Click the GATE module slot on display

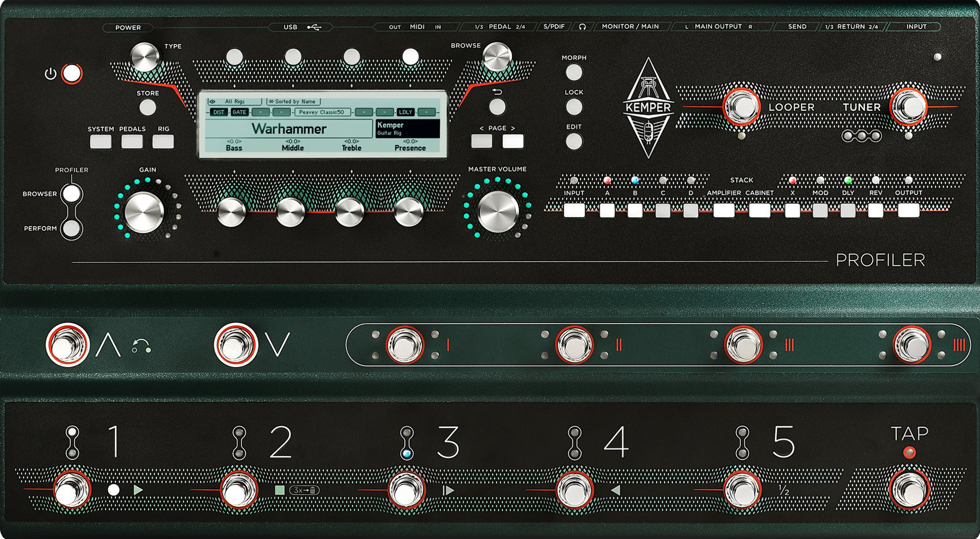pos(239,112)
